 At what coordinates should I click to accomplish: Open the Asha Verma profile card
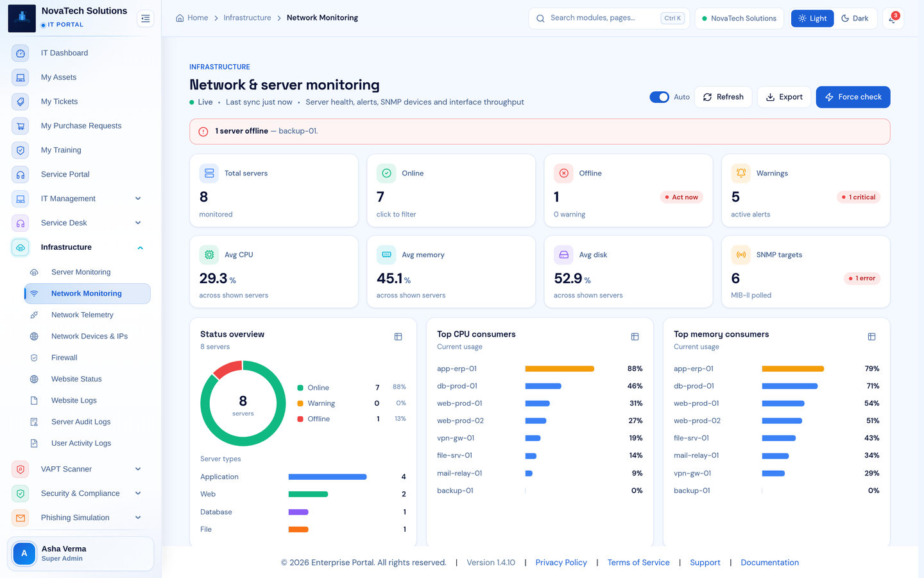pos(80,554)
